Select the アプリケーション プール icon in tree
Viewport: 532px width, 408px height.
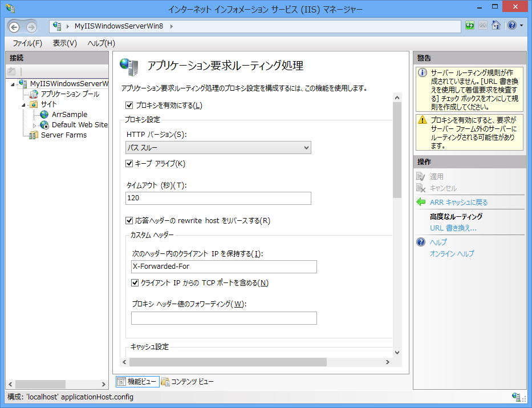pos(34,94)
